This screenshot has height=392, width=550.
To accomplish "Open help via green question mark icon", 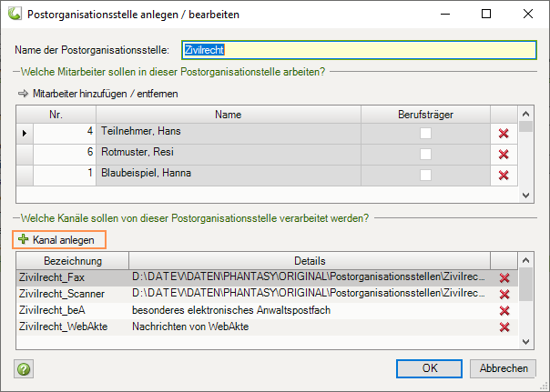I will (x=24, y=369).
